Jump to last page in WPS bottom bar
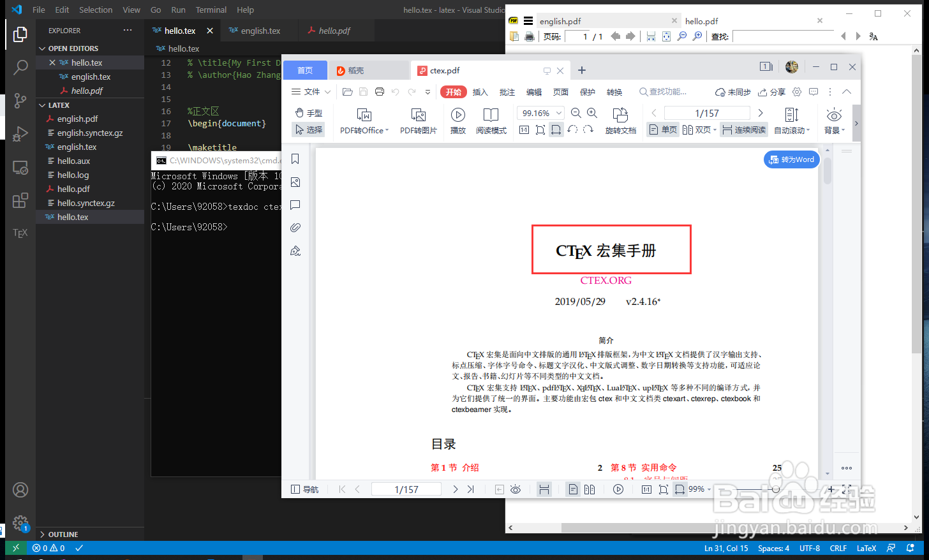Viewport: 929px width, 560px height. click(471, 489)
